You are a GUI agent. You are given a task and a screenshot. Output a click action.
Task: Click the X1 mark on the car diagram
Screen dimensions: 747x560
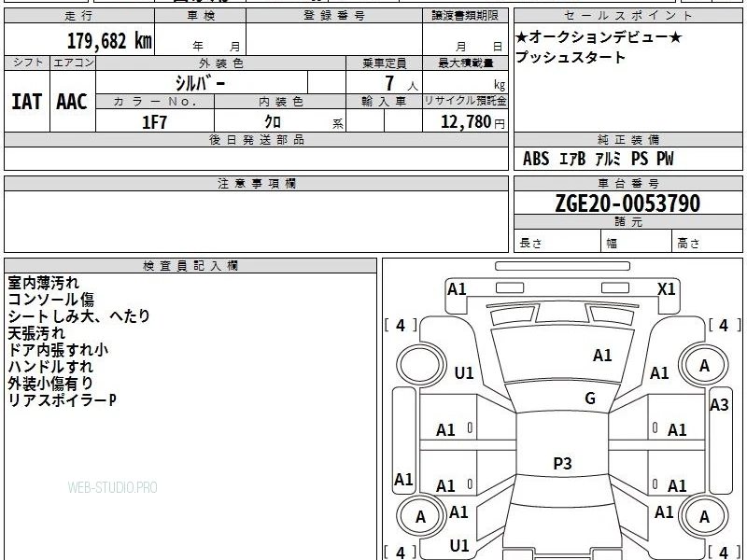click(x=666, y=289)
